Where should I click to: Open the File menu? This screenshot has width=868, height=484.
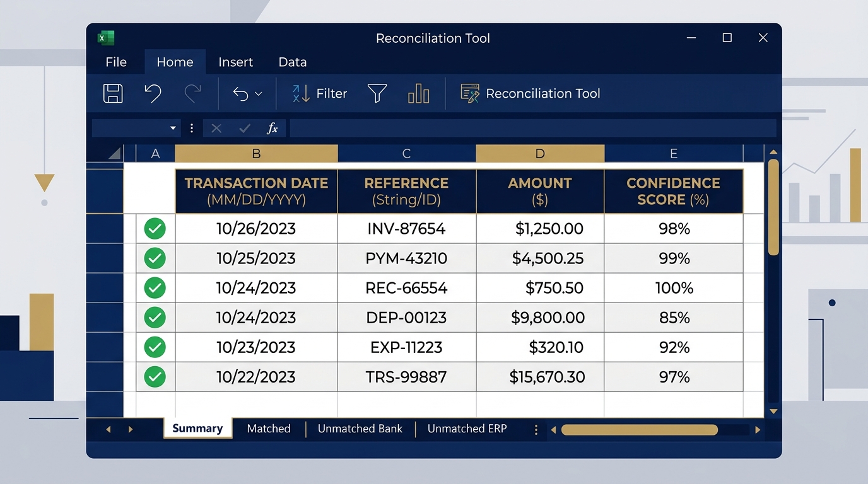pyautogui.click(x=116, y=62)
